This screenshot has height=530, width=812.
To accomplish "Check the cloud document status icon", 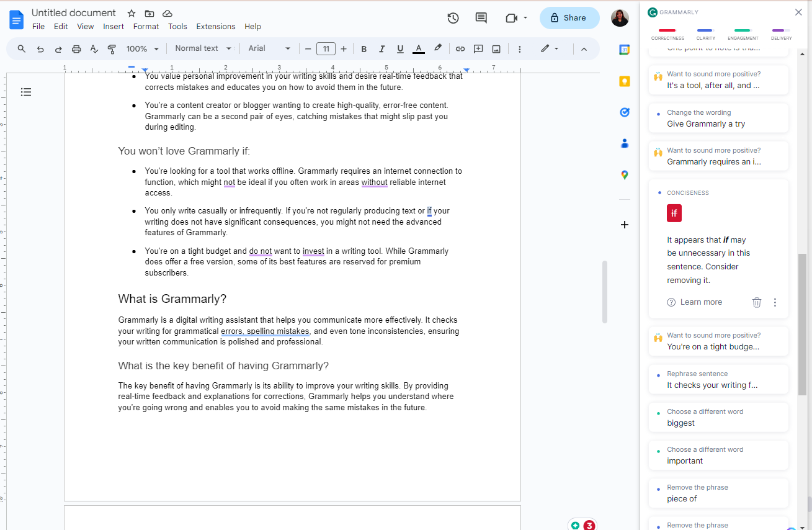I will 167,13.
